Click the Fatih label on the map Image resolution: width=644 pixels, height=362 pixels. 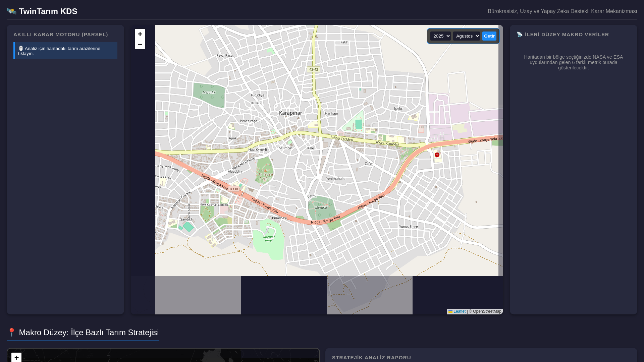(x=344, y=42)
